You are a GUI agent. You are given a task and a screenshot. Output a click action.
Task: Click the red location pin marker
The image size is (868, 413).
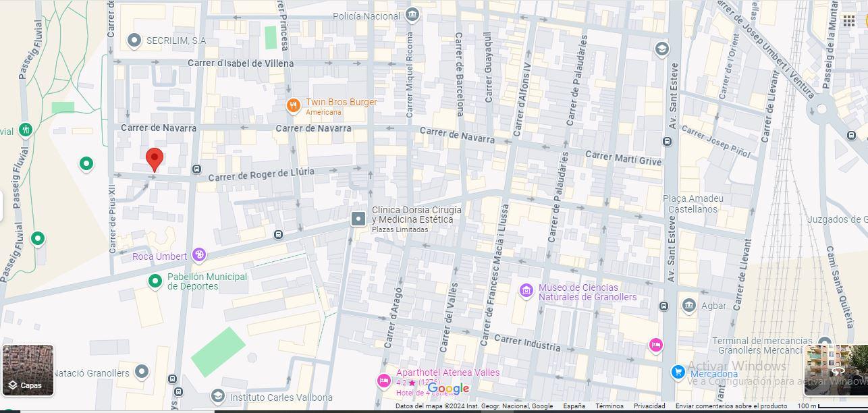pyautogui.click(x=155, y=159)
